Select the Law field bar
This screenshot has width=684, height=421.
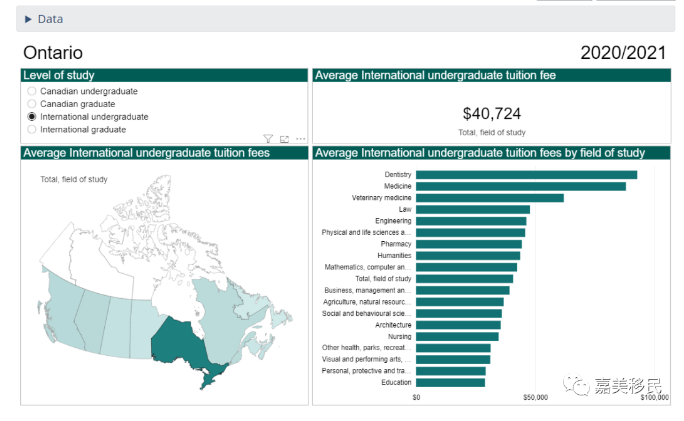point(472,210)
